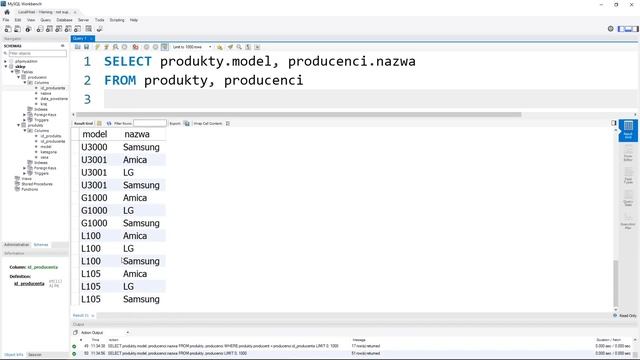
Task: Create a new schema from the main toolbar
Action: click(40, 29)
